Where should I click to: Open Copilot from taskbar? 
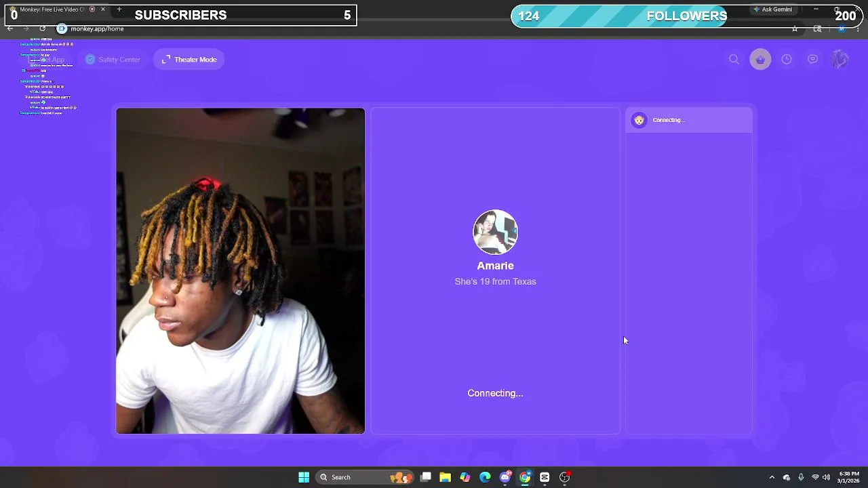click(465, 477)
